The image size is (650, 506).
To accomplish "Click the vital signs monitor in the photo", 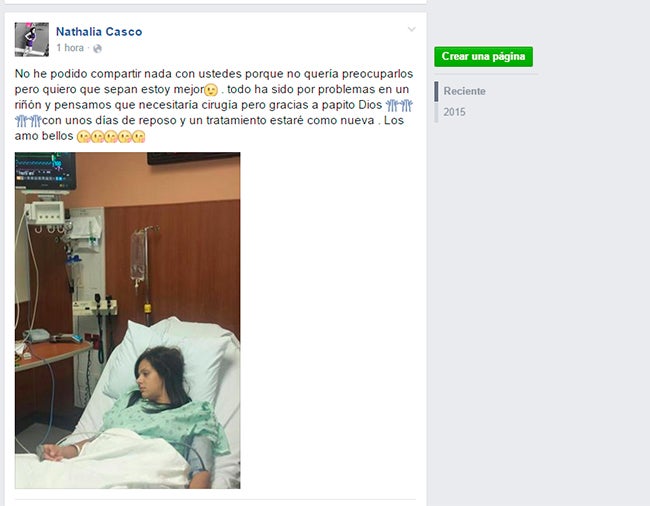I will click(x=46, y=170).
